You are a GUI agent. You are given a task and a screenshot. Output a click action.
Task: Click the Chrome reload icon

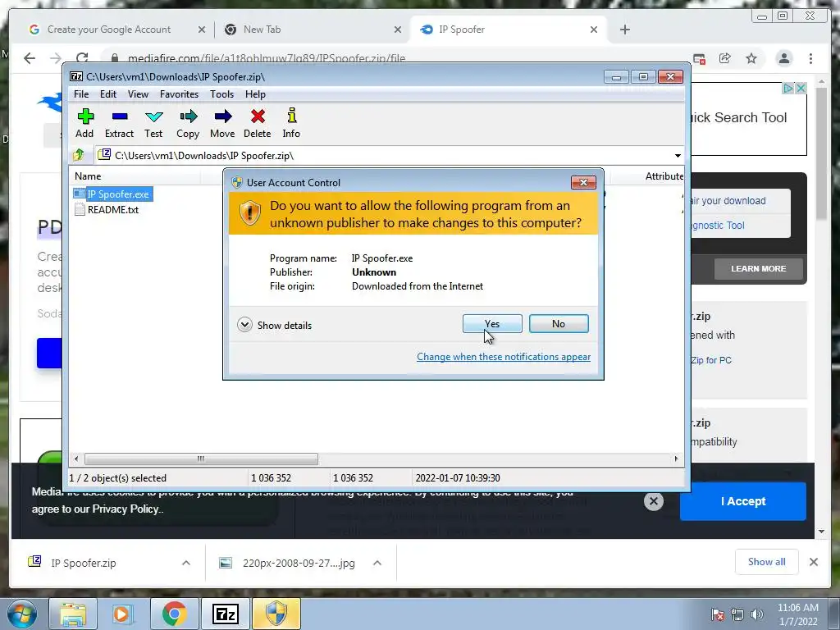coord(82,58)
